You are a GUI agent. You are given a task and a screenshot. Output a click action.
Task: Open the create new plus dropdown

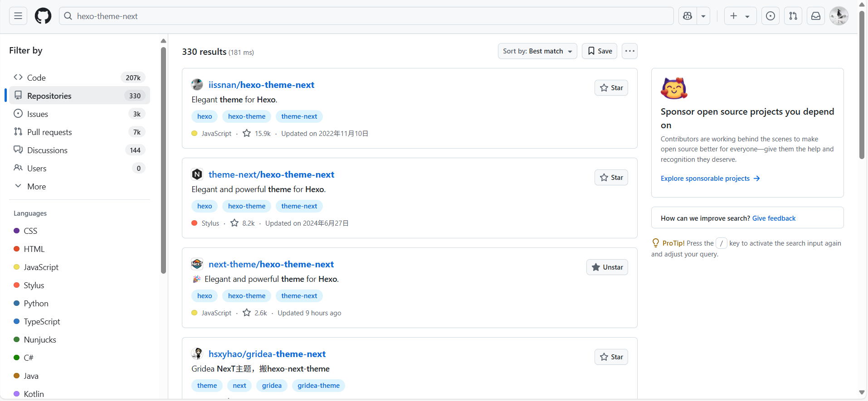pos(740,16)
